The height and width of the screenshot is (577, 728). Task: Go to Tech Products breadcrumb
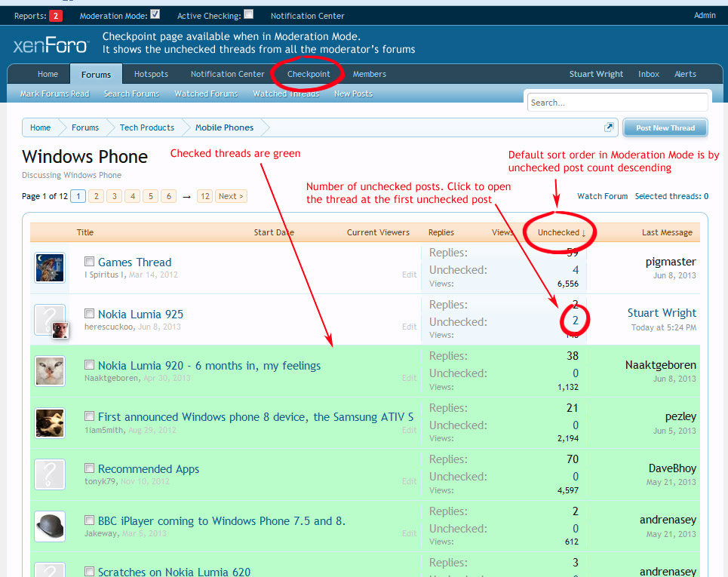(x=146, y=127)
